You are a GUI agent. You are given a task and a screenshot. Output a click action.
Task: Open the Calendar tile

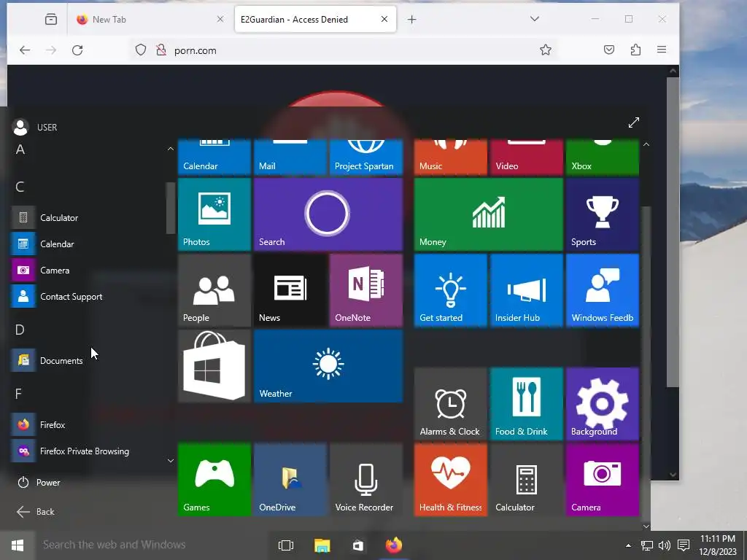tap(214, 157)
